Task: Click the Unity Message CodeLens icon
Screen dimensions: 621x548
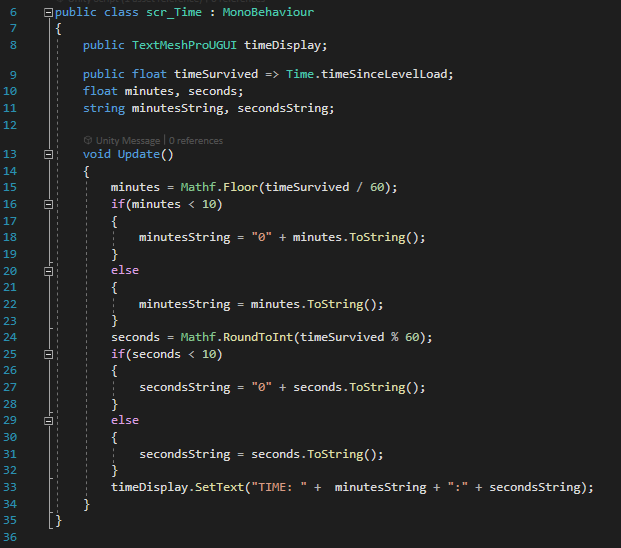Action: coord(88,141)
